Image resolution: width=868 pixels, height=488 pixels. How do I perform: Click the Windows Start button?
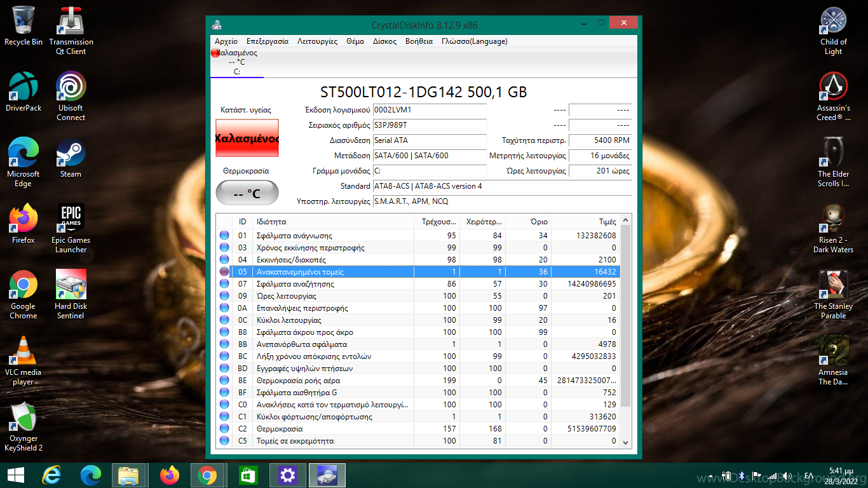pos(15,475)
